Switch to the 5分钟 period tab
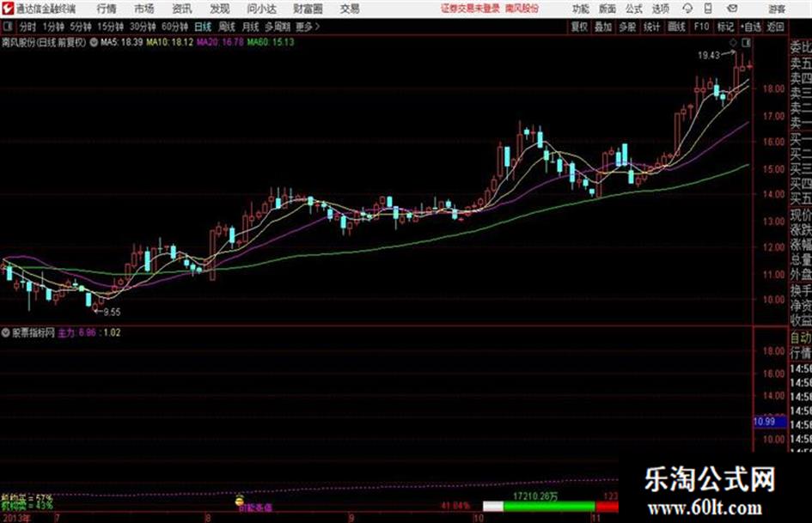812x523 pixels. click(x=80, y=27)
